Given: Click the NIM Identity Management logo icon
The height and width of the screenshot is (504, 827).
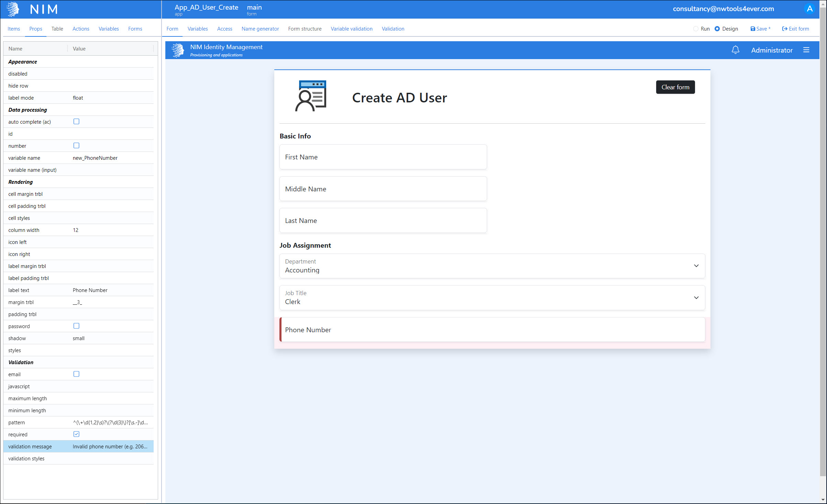Looking at the screenshot, I should [178, 50].
